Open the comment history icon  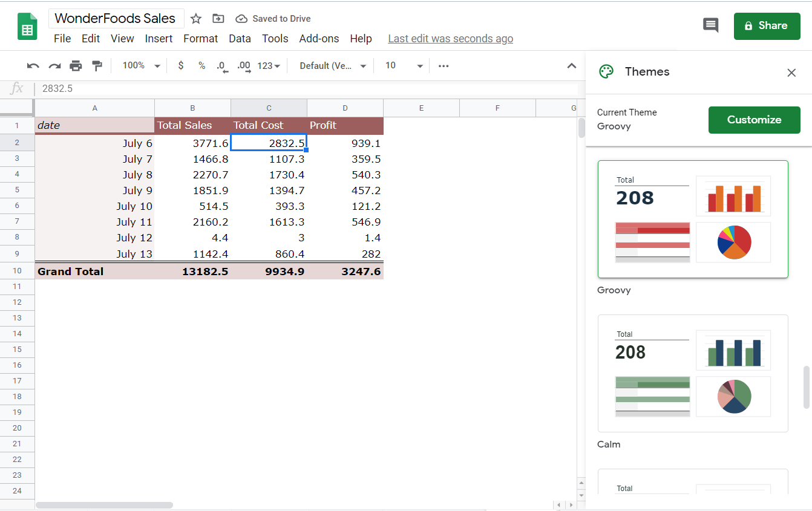point(711,25)
